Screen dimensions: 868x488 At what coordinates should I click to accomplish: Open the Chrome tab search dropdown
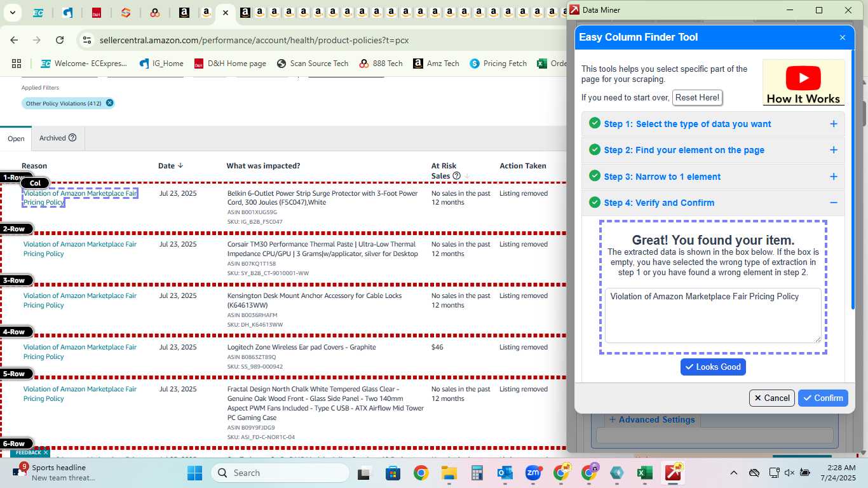tap(13, 12)
